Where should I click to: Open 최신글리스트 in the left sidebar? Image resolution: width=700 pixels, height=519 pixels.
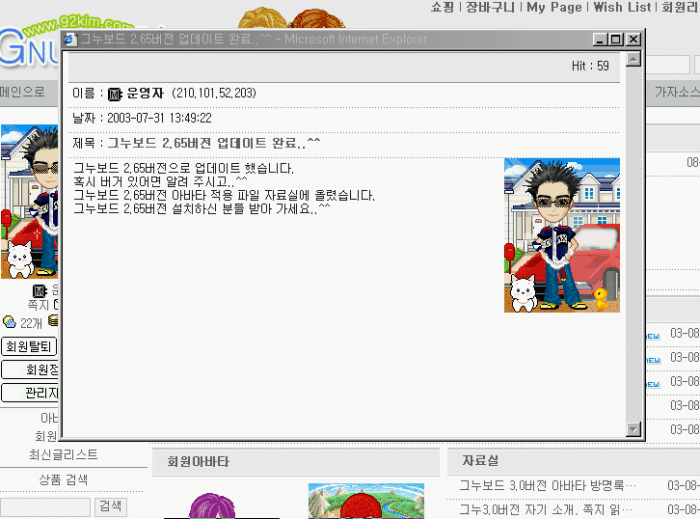tap(63, 455)
